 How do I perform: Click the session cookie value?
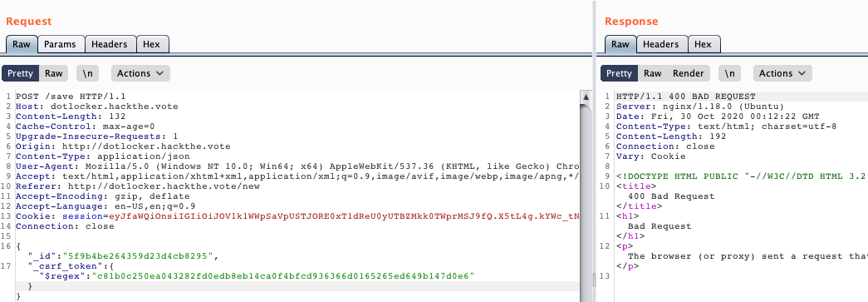pyautogui.click(x=345, y=216)
